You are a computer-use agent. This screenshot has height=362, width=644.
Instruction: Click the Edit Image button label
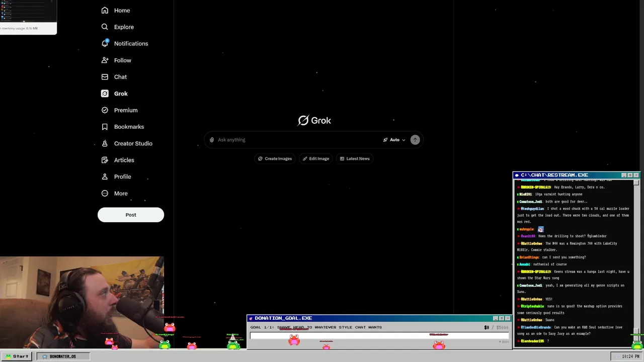click(x=319, y=158)
